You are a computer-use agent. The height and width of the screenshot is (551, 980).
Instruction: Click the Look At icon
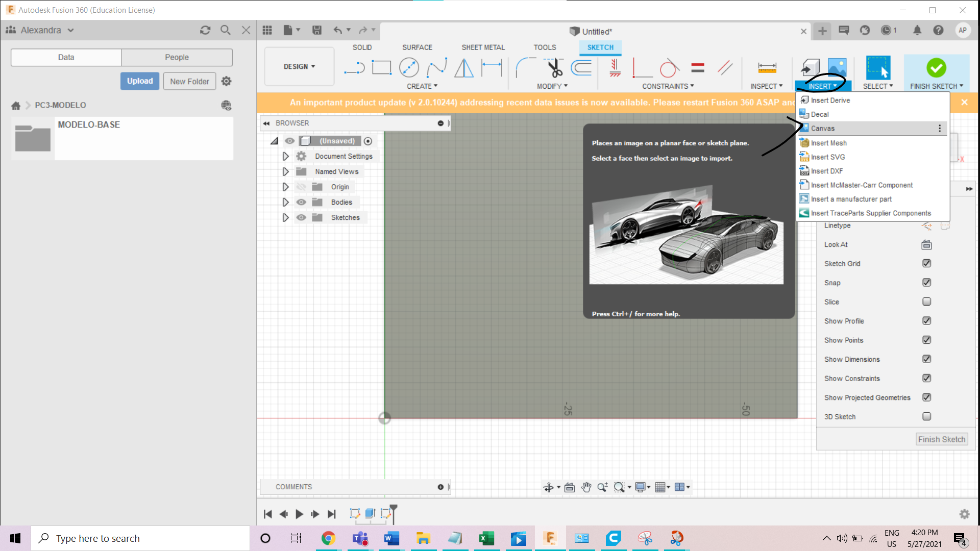pyautogui.click(x=926, y=245)
